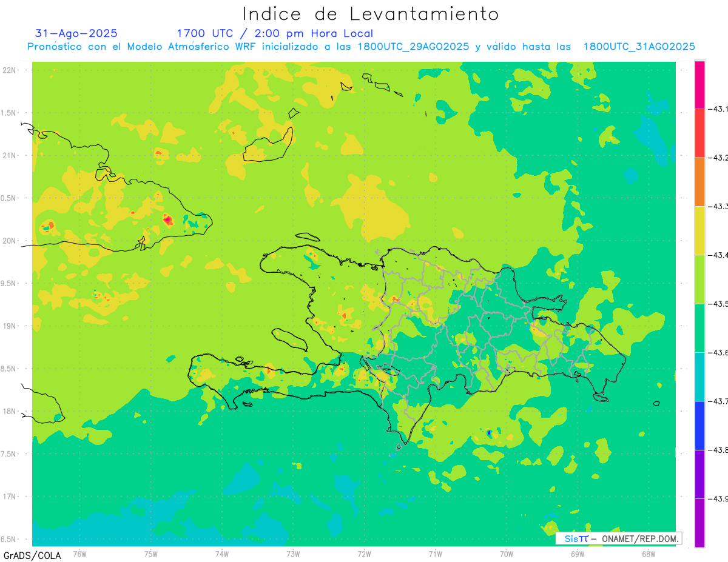The width and height of the screenshot is (728, 562).
Task: Click the longitude label '69W'
Action: point(577,554)
